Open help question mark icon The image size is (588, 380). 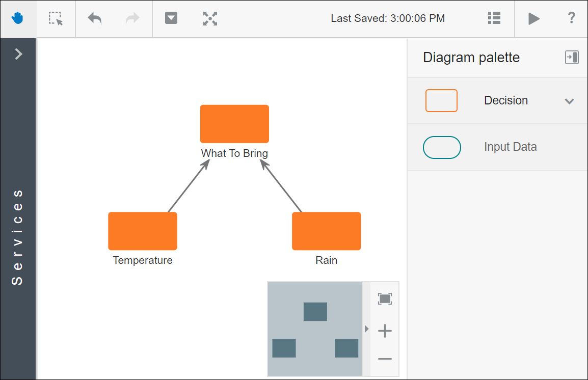tap(571, 18)
